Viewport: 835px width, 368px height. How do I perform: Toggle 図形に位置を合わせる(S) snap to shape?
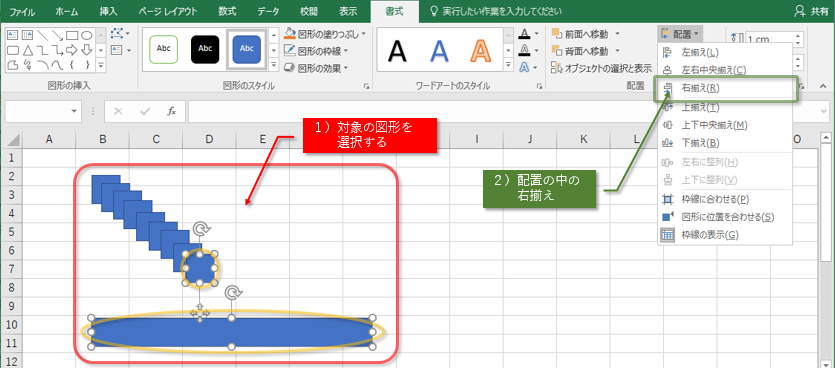point(725,217)
